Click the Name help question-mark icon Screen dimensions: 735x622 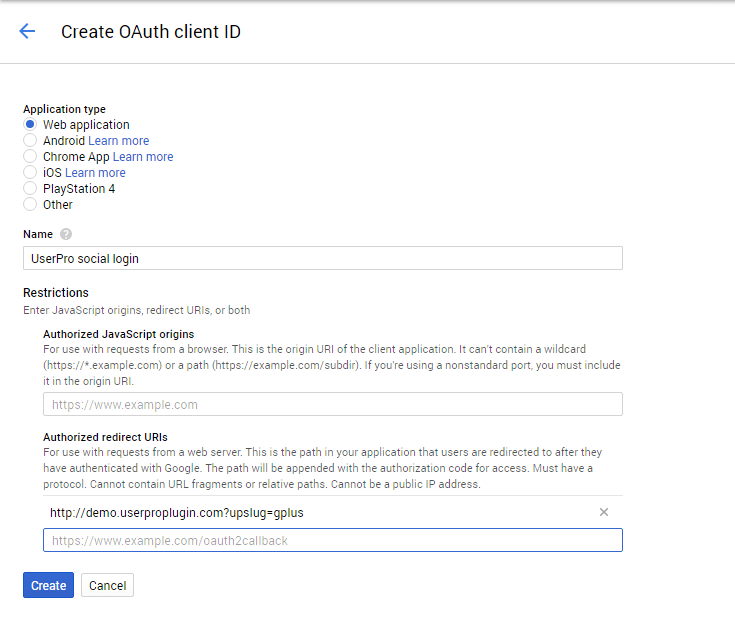[x=66, y=234]
